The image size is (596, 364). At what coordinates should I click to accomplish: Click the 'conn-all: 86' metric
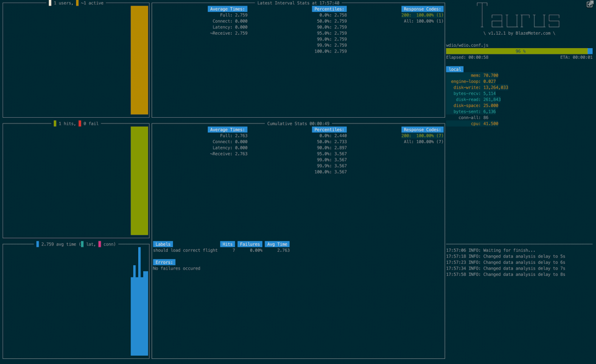pos(473,118)
